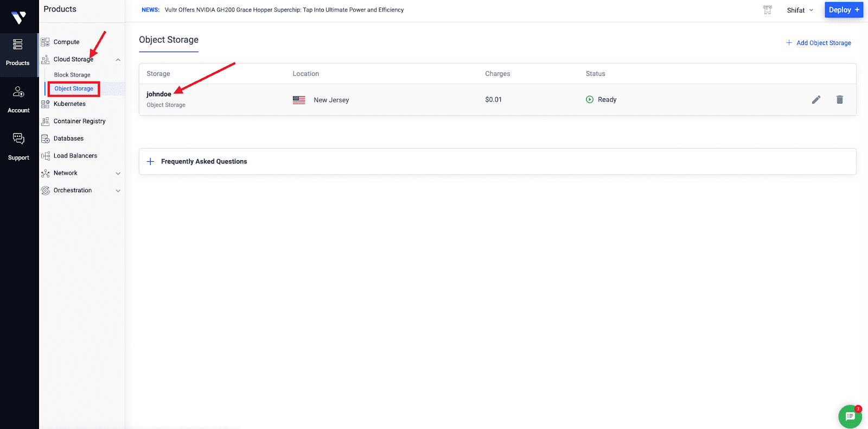Click the NVIDIA GH200 news headline
This screenshot has width=868, height=429.
(x=284, y=10)
